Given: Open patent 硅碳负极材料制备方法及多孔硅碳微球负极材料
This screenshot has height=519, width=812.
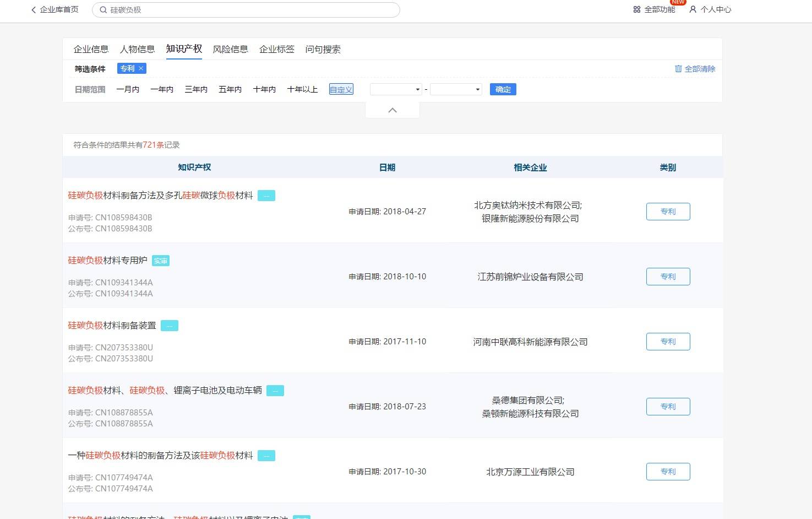Looking at the screenshot, I should pos(160,196).
